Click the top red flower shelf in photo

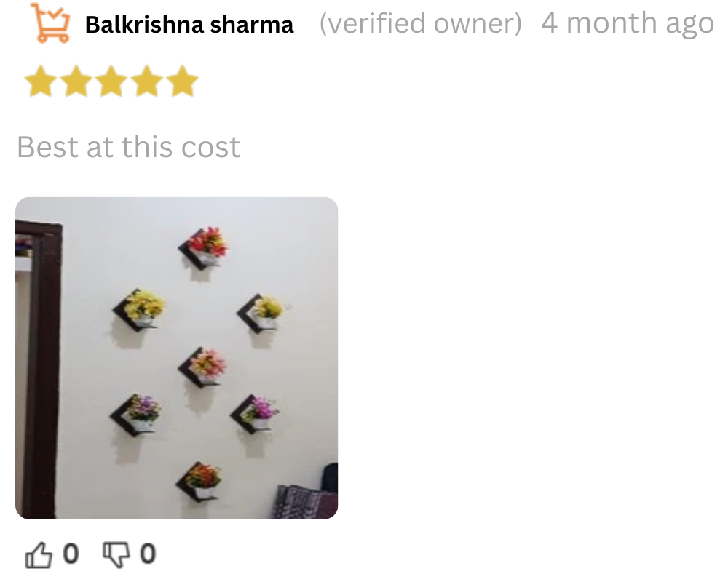tap(203, 247)
